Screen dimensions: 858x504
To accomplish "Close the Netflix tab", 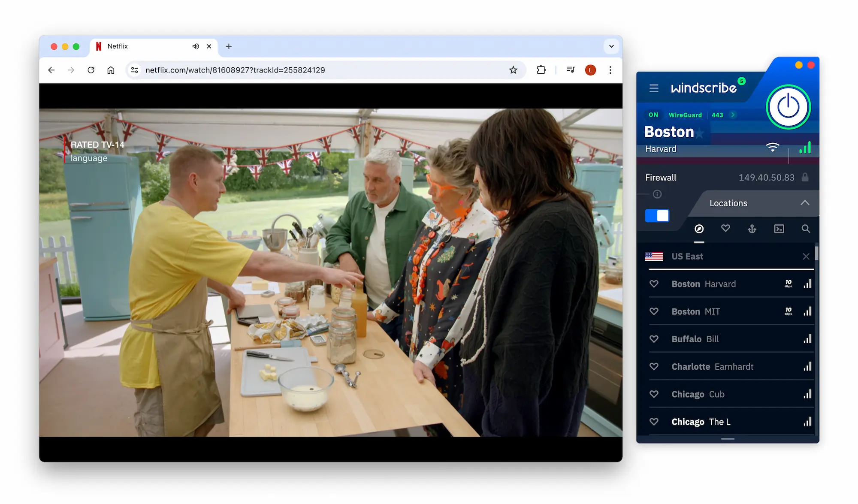I will [x=209, y=46].
